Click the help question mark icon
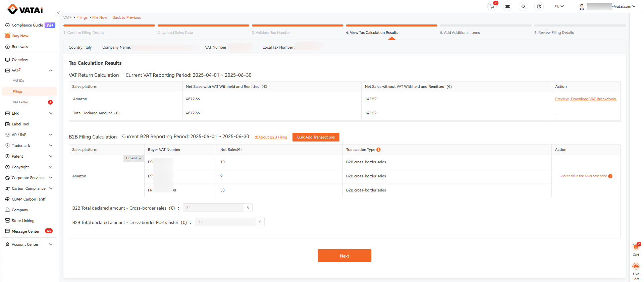This screenshot has width=644, height=282. click(x=539, y=6)
